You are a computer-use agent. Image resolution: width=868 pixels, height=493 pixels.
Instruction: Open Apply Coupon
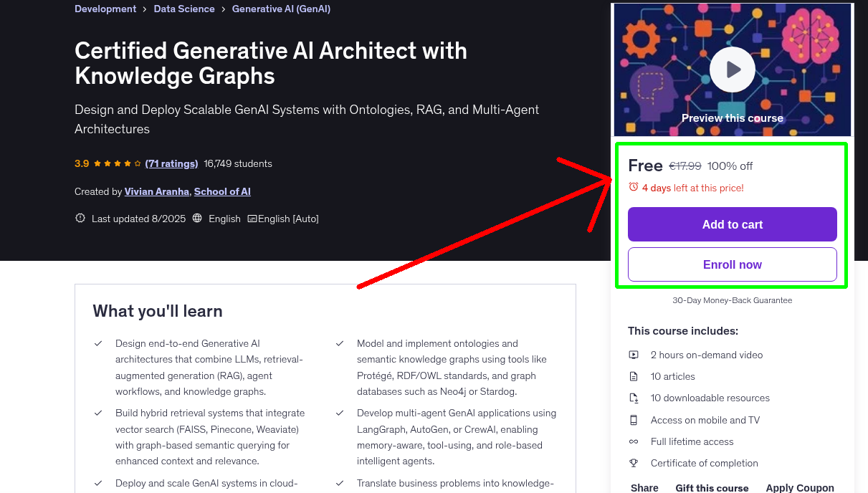(800, 487)
